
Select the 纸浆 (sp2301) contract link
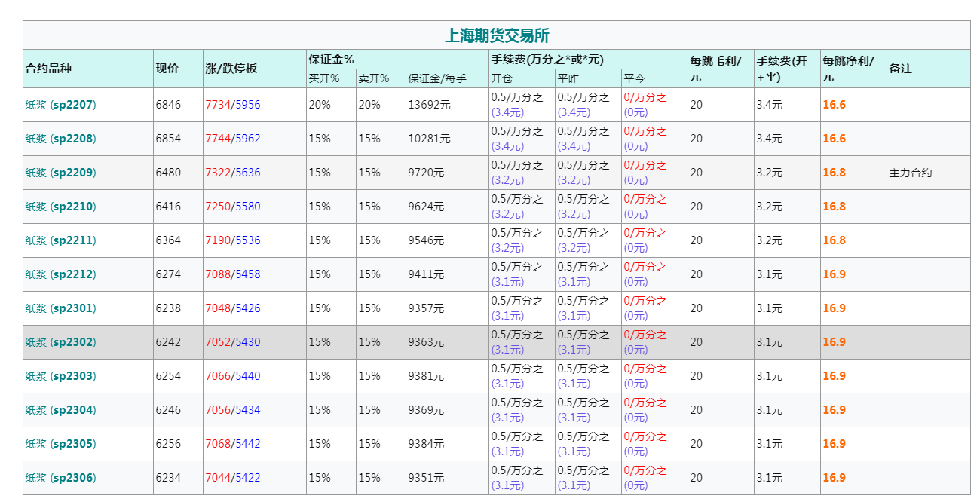tap(61, 308)
